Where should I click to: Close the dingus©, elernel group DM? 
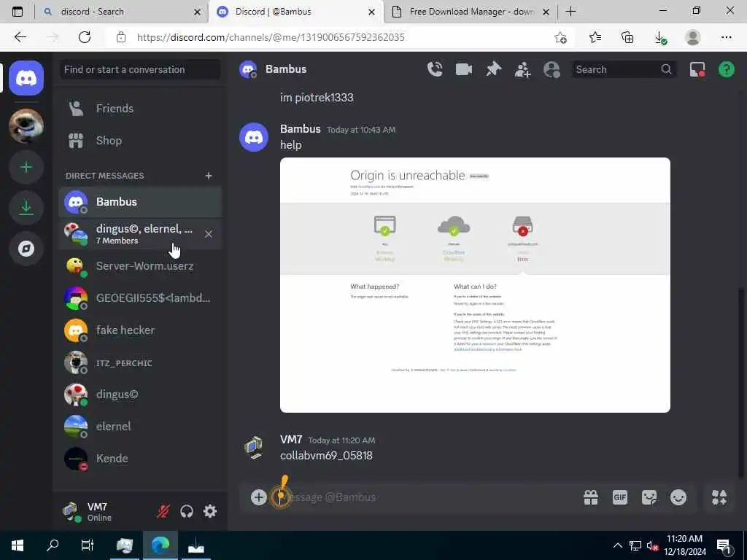tap(208, 234)
